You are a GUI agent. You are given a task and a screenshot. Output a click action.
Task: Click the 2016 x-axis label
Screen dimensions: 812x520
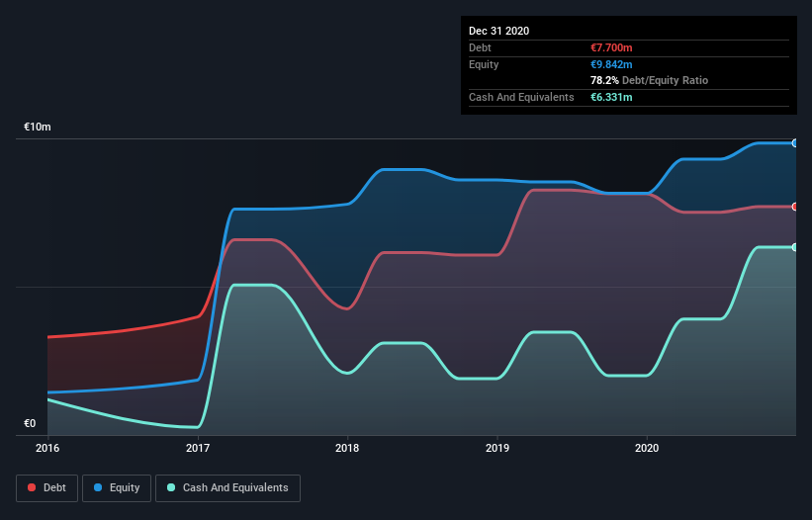47,448
